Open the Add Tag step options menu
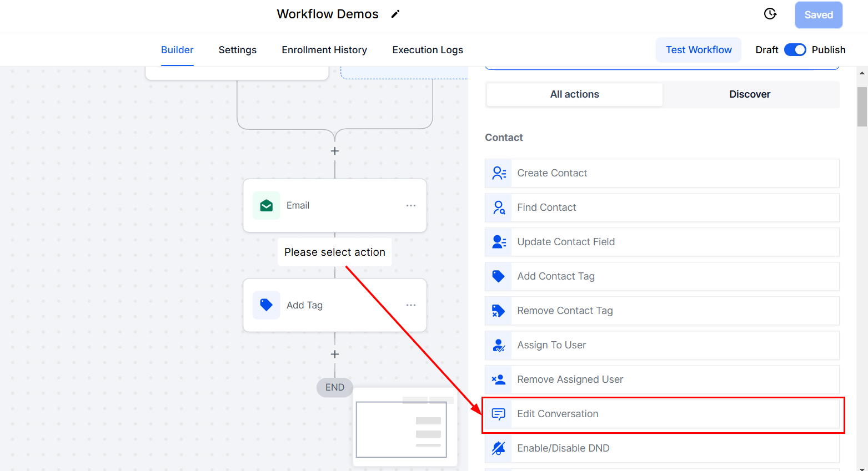This screenshot has height=471, width=868. 410,305
